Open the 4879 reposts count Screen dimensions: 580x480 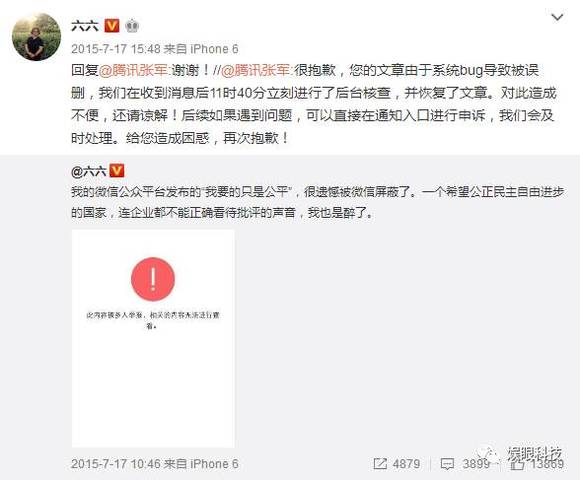coord(407,464)
